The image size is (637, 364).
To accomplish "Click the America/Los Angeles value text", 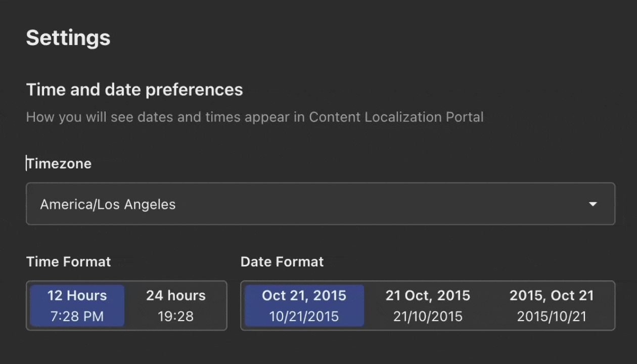I will tap(108, 204).
